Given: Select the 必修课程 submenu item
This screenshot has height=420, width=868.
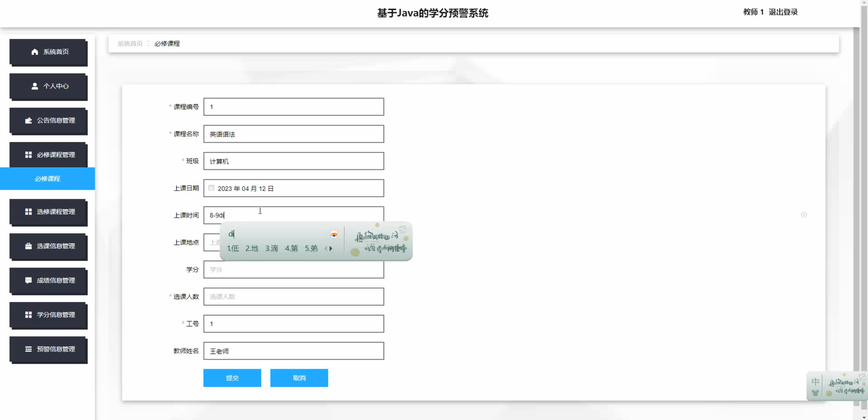Looking at the screenshot, I should pyautogui.click(x=47, y=179).
